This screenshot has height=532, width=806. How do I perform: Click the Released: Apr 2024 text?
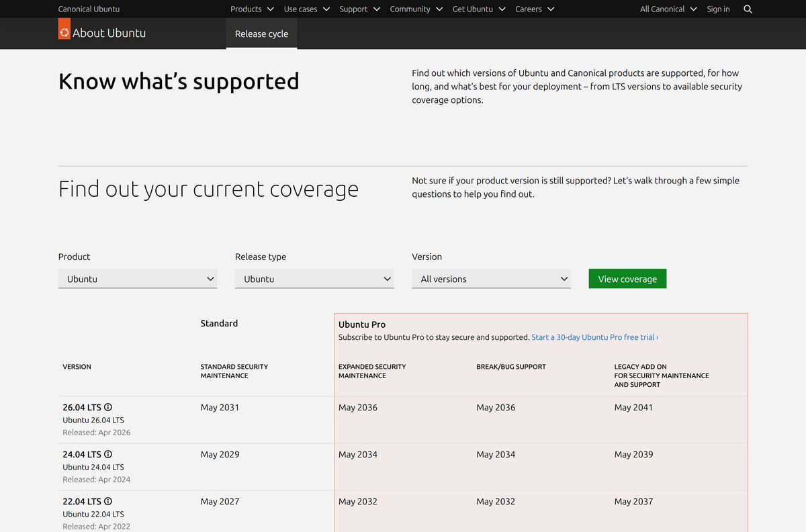pos(97,480)
